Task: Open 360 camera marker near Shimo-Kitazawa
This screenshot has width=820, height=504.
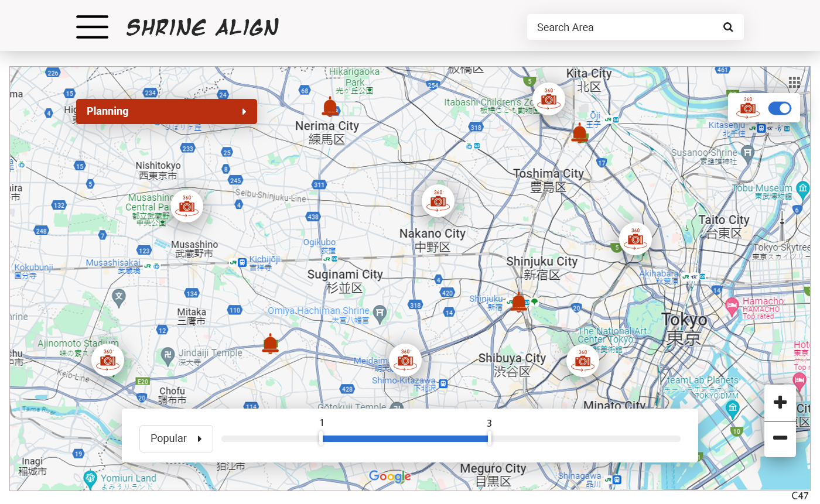Action: [x=405, y=359]
